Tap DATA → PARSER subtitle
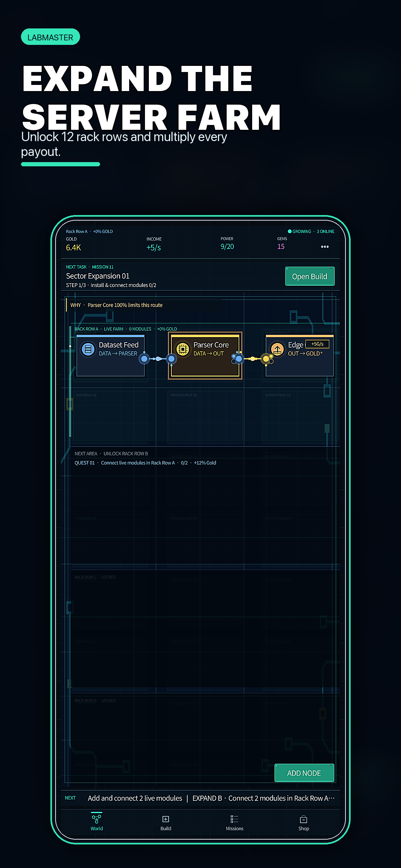This screenshot has height=868, width=401. tap(118, 354)
